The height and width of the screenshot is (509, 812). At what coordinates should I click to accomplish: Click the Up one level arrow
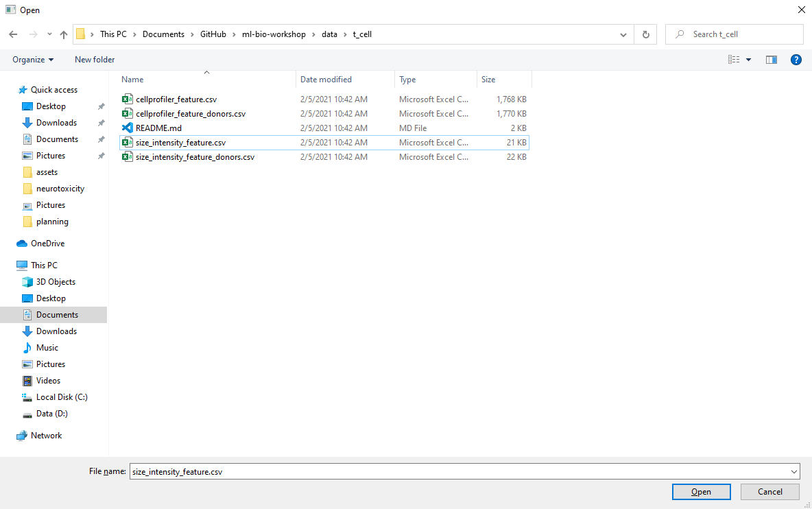(x=64, y=34)
